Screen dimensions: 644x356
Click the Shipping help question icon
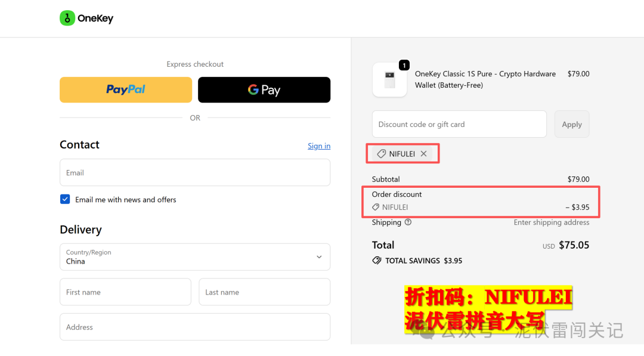coord(408,222)
